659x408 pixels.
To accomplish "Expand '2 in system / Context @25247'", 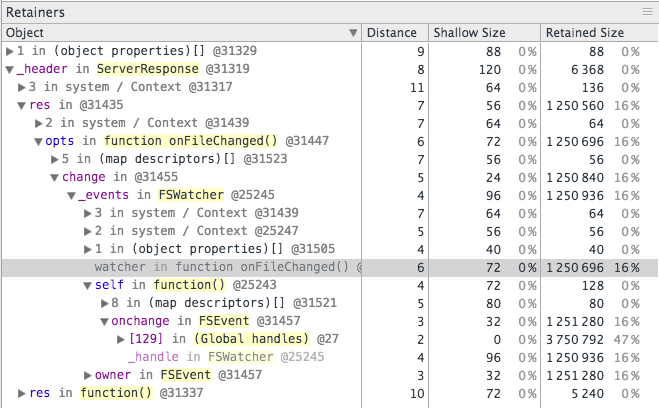I will [x=87, y=232].
